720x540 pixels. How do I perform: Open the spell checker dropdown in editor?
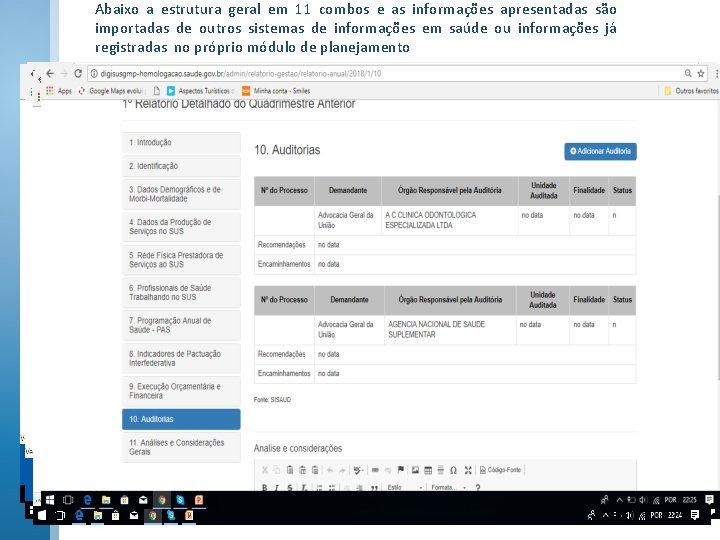tap(359, 470)
